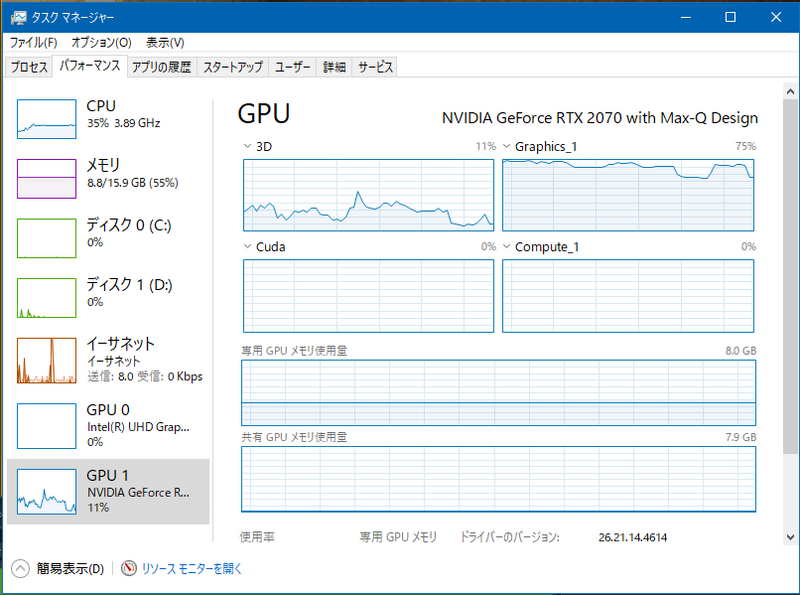Switch to the ユーザー tab
Viewport: 800px width, 595px height.
pos(292,67)
